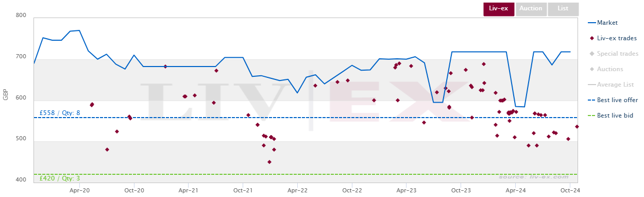The width and height of the screenshot is (644, 197).
Task: Switch to the Liv-ex tab
Action: [x=499, y=9]
